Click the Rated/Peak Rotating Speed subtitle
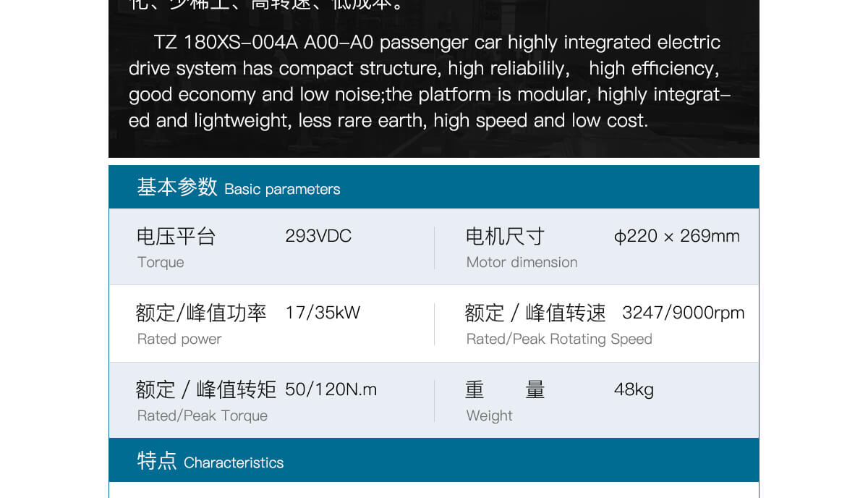Image resolution: width=868 pixels, height=498 pixels. click(559, 339)
